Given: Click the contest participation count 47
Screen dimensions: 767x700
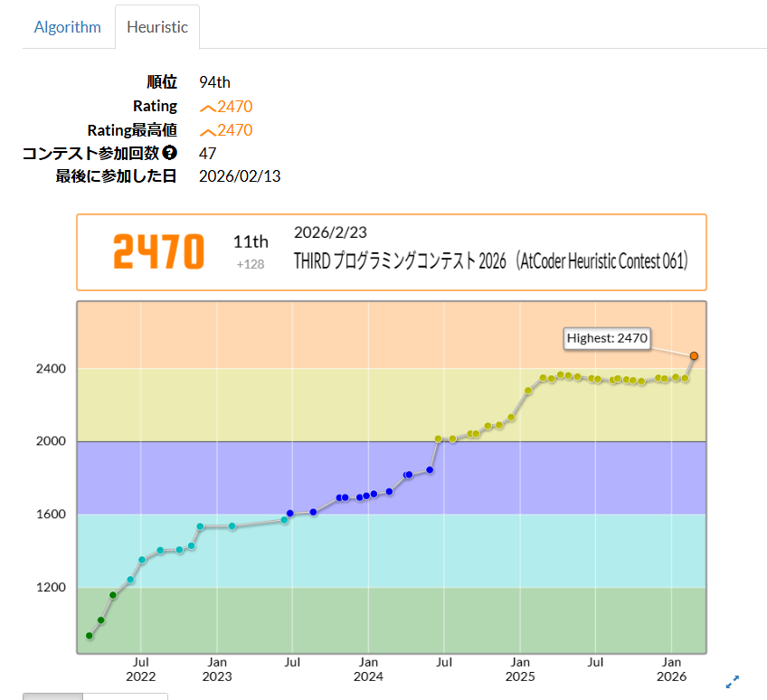Looking at the screenshot, I should pyautogui.click(x=207, y=154).
